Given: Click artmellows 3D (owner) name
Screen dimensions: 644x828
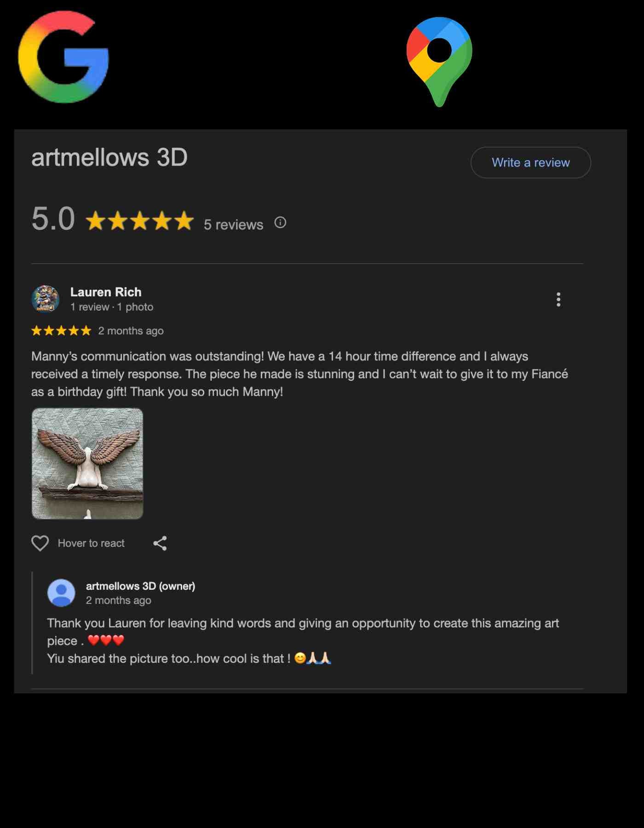Looking at the screenshot, I should pos(140,586).
